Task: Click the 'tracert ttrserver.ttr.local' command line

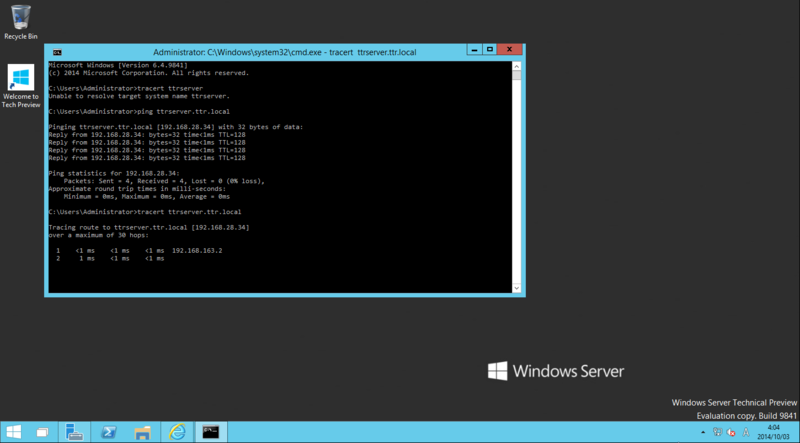Action: click(x=145, y=212)
